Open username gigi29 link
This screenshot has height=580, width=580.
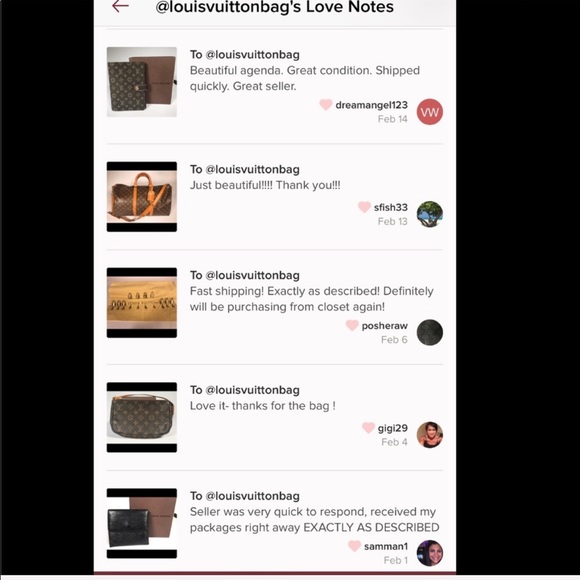pyautogui.click(x=392, y=428)
